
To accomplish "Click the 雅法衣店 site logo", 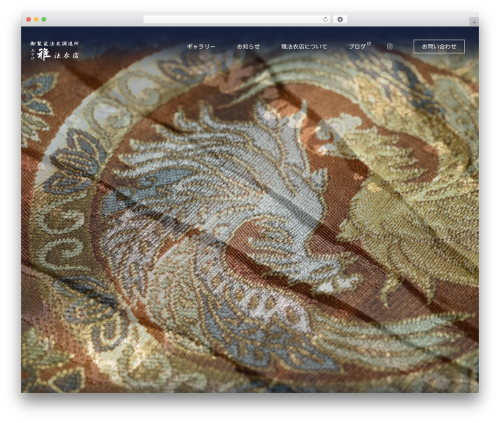I will (x=54, y=51).
